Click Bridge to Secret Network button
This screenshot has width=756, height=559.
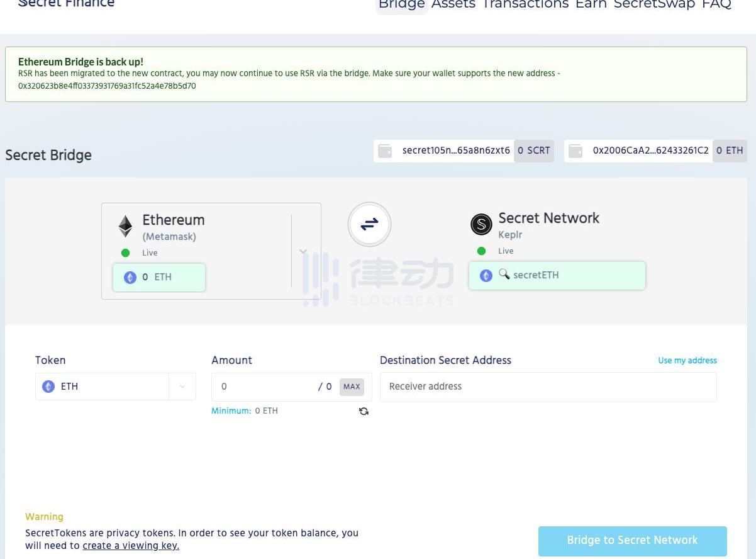coord(632,540)
